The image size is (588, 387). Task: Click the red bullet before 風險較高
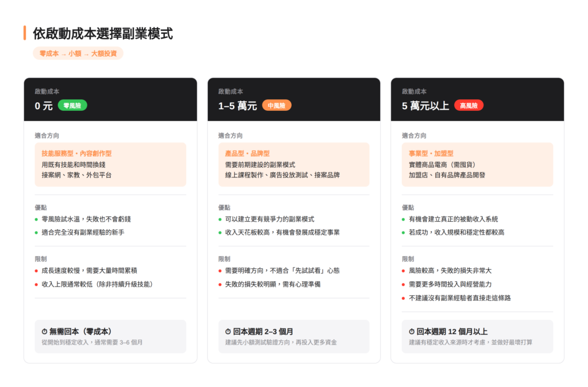tap(404, 271)
